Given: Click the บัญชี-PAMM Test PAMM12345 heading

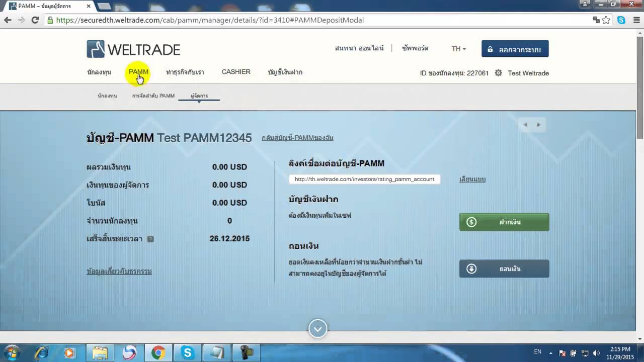Looking at the screenshot, I should [x=169, y=138].
